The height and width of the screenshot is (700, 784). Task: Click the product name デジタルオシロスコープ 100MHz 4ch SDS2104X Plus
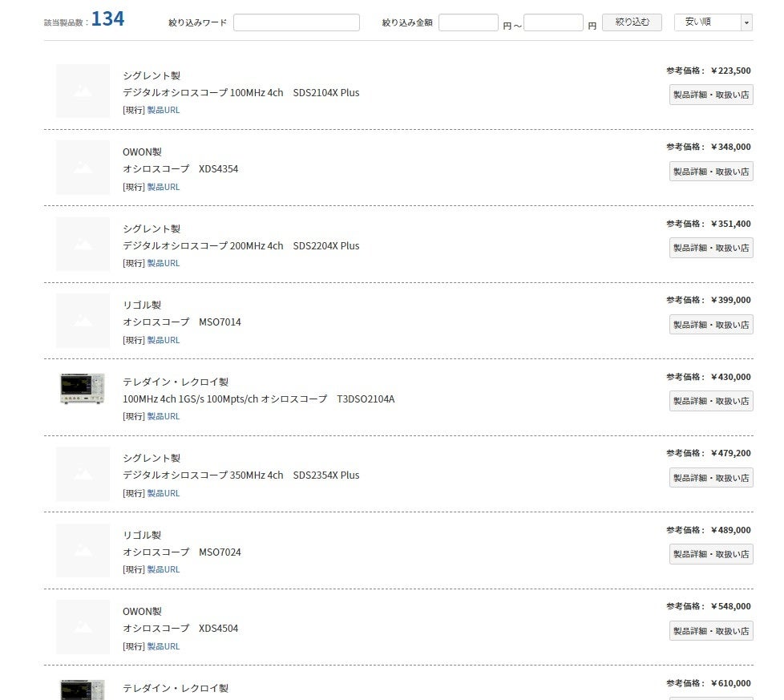[x=241, y=92]
